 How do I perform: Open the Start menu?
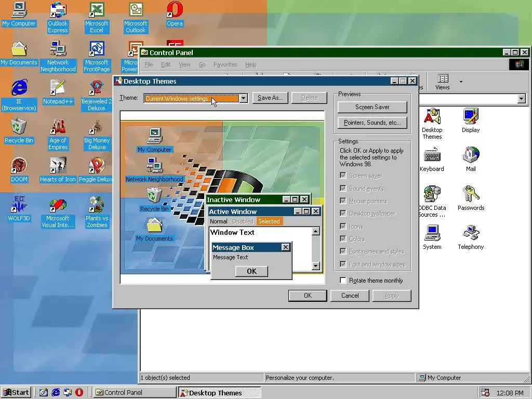pyautogui.click(x=16, y=393)
